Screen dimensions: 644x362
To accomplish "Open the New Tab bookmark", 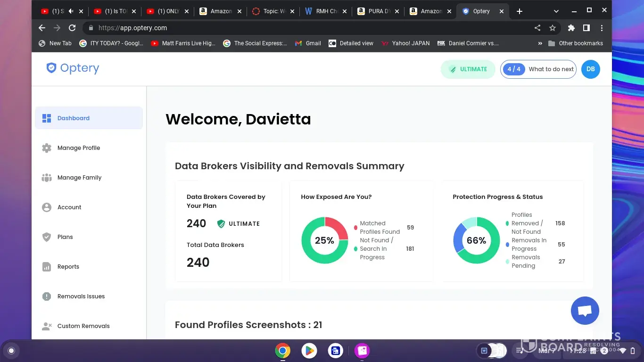I will [55, 43].
